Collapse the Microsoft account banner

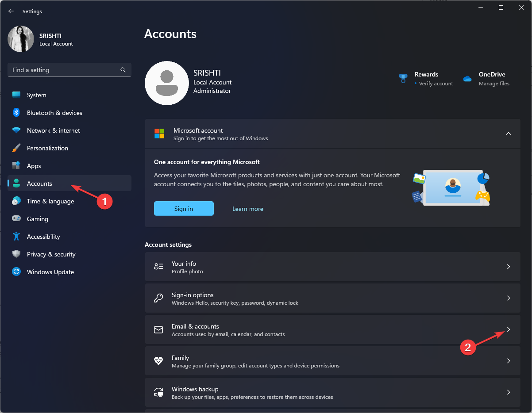(508, 134)
